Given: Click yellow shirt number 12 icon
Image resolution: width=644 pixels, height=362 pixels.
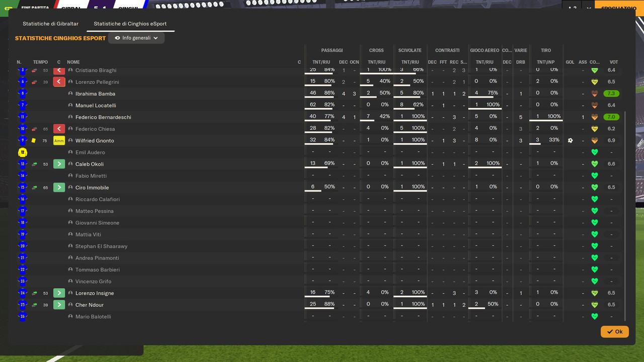Looking at the screenshot, I should pos(22,152).
